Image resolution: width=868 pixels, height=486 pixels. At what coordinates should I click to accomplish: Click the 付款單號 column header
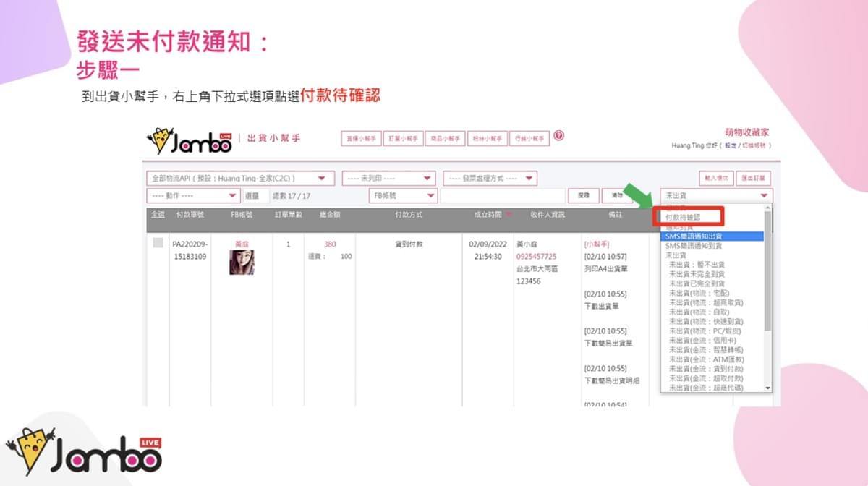(x=190, y=215)
